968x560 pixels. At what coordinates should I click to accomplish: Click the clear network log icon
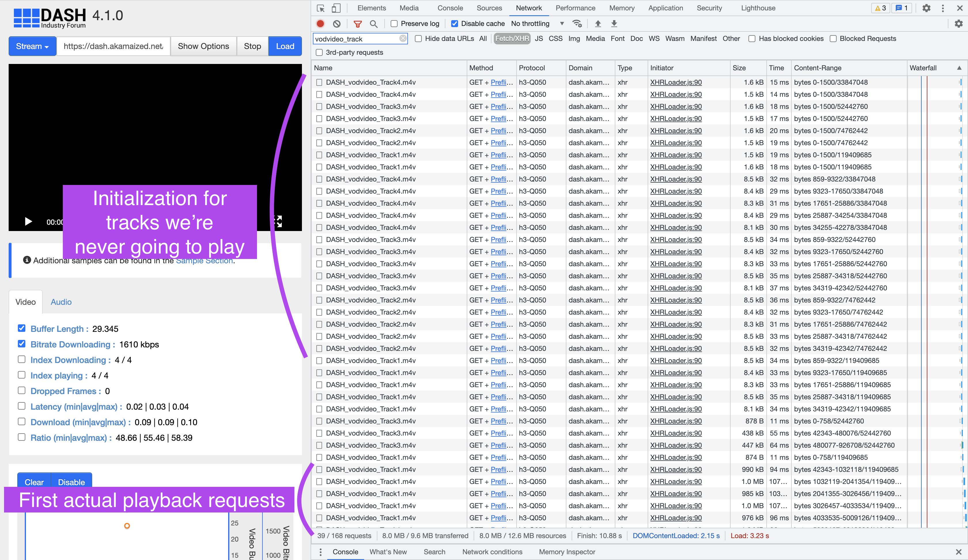click(x=337, y=24)
